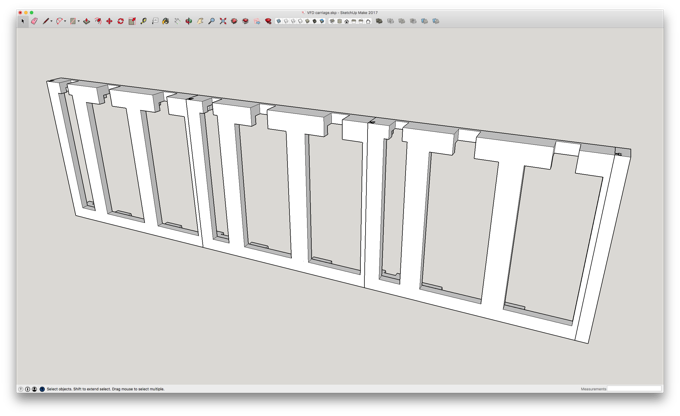Choose the Text label tool
680x416 pixels.
pos(155,21)
